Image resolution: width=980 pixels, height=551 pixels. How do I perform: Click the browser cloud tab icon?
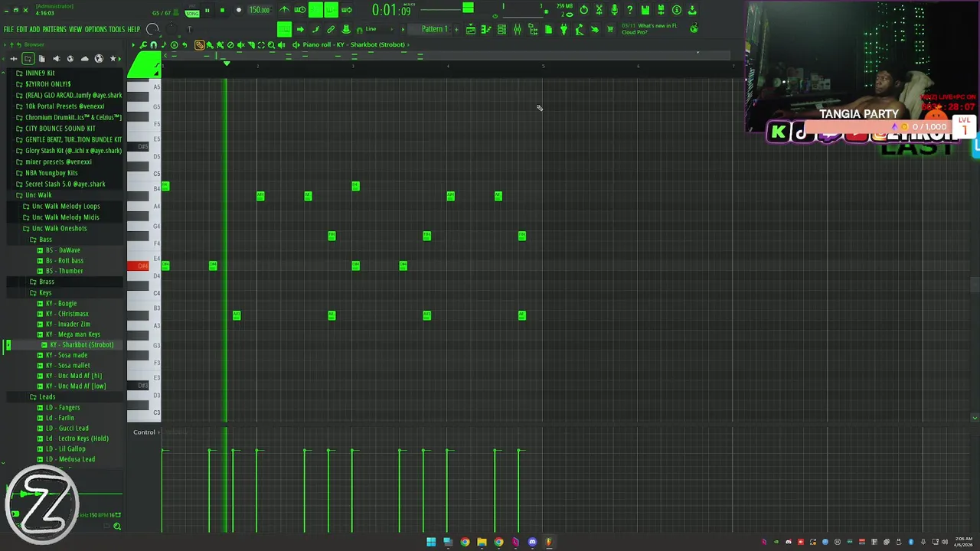pos(85,59)
